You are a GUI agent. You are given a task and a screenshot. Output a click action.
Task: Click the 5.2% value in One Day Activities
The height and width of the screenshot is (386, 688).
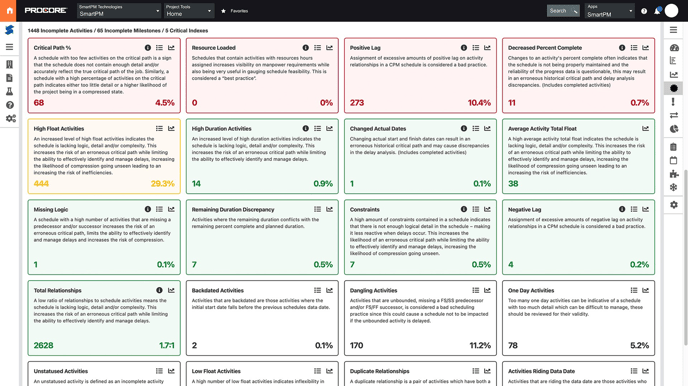point(639,345)
